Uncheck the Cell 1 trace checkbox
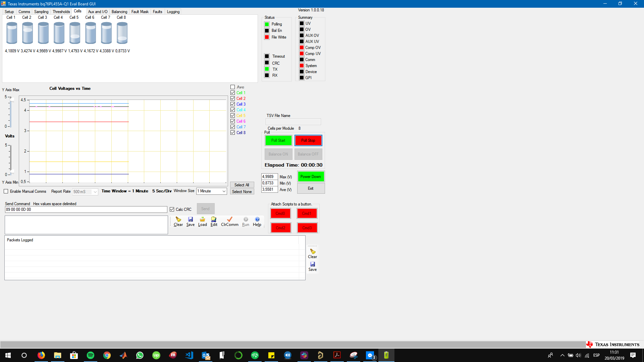Viewport: 644px width, 362px height. pyautogui.click(x=232, y=93)
